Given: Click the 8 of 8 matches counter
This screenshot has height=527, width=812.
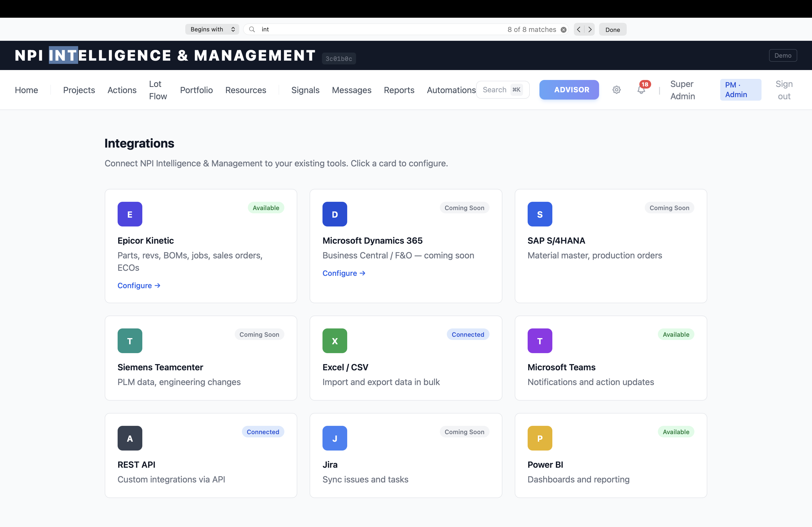Looking at the screenshot, I should point(532,29).
